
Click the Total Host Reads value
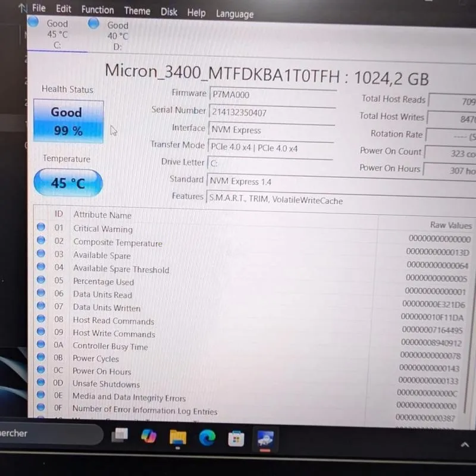[x=452, y=101]
